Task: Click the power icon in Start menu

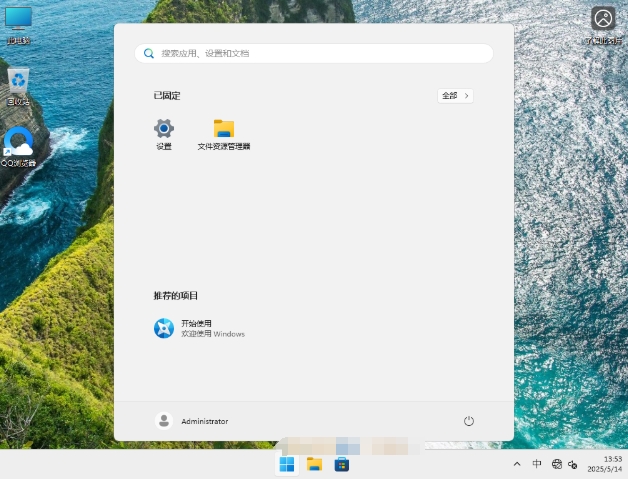Action: tap(468, 421)
